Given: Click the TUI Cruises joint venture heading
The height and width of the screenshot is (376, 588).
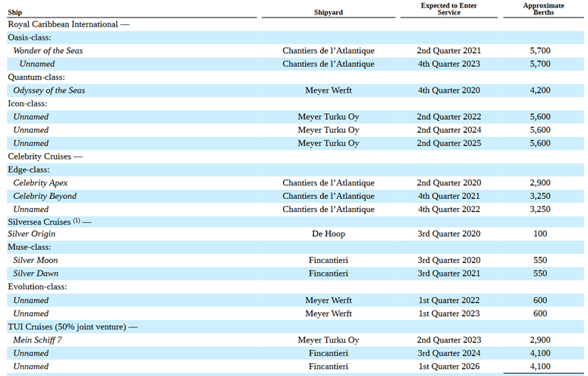Looking at the screenshot, I should pos(72,327).
